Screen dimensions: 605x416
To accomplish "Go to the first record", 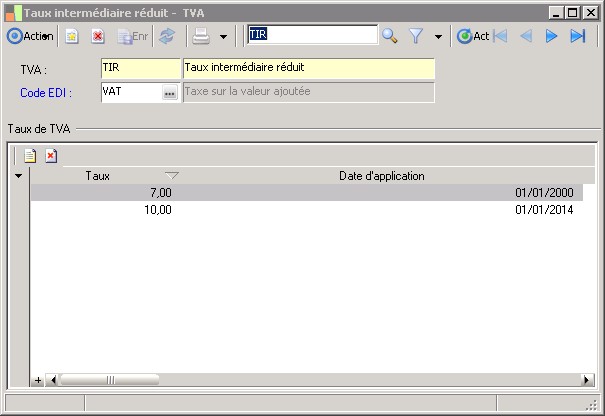I will (x=500, y=36).
